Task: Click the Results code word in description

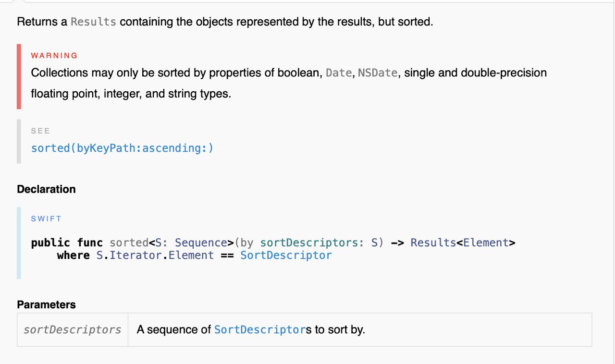Action: [93, 22]
